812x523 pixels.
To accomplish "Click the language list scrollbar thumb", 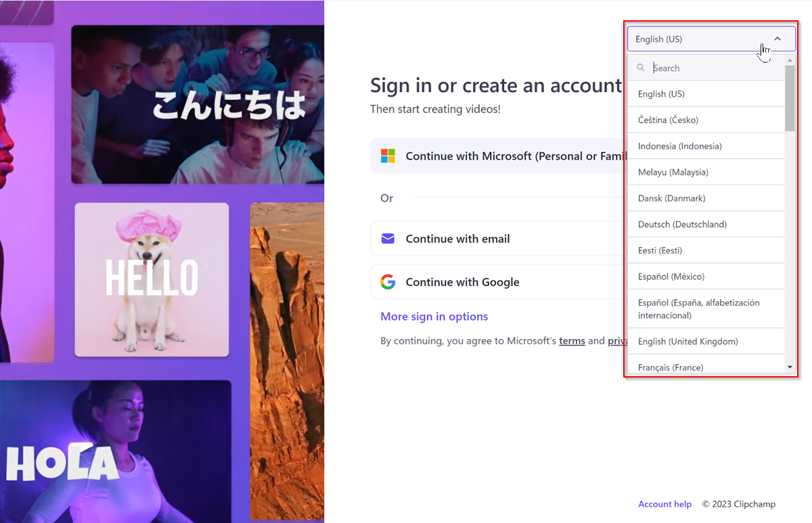I will click(790, 98).
